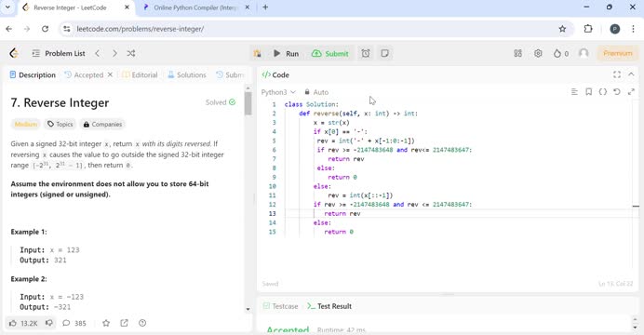The width and height of the screenshot is (644, 335).
Task: Open the Companies tag
Action: pos(102,124)
